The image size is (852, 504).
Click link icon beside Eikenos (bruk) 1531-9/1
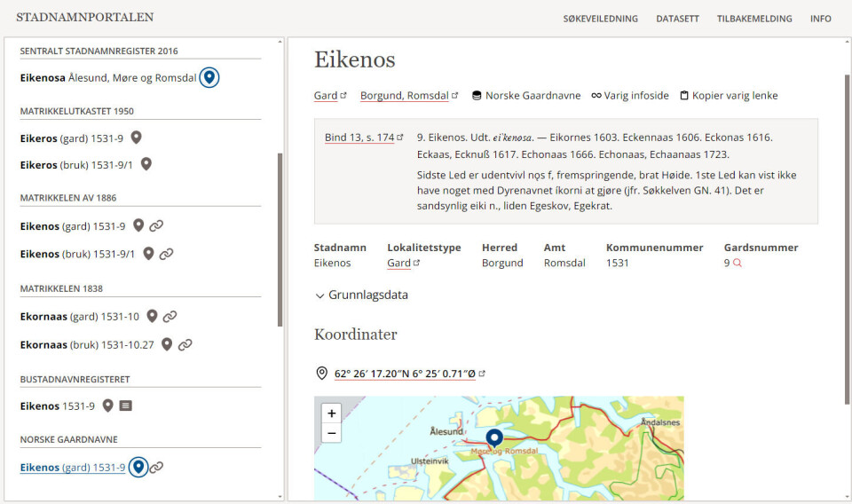(x=166, y=254)
